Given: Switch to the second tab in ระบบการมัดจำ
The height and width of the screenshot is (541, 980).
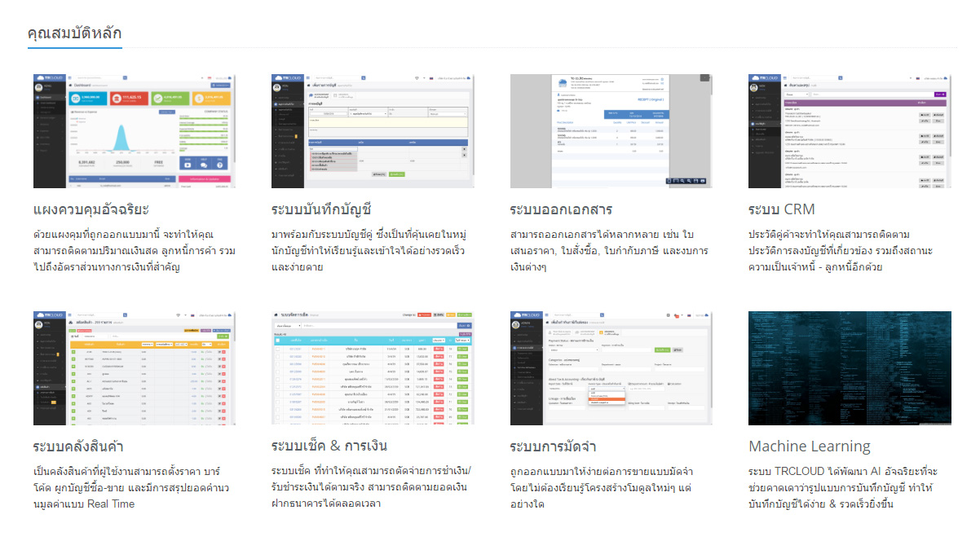Looking at the screenshot, I should tap(585, 332).
